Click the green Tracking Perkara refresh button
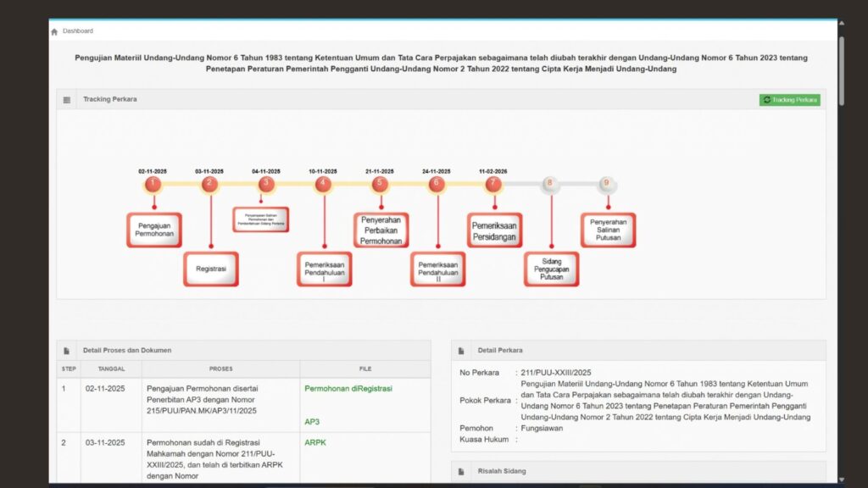Viewport: 868px width, 488px height. click(789, 100)
